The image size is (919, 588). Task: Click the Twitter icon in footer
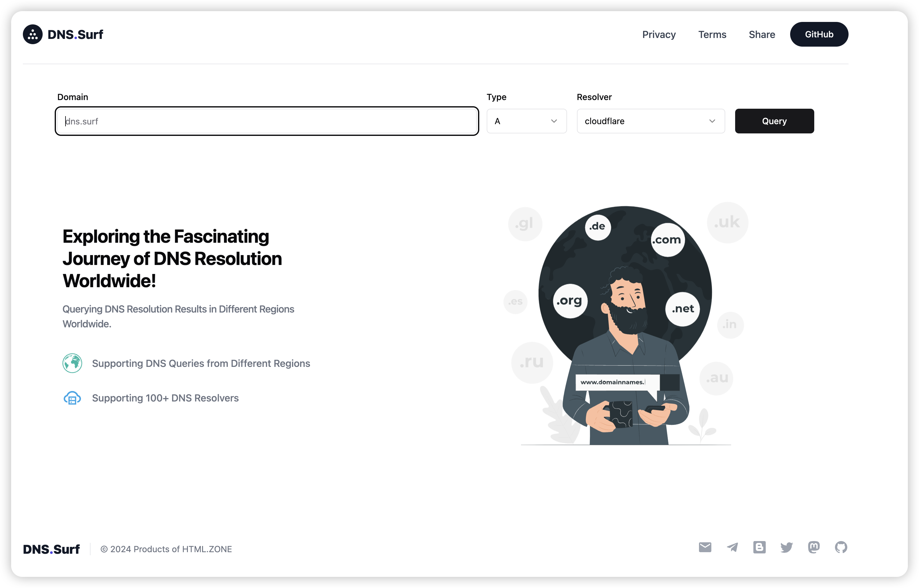786,548
